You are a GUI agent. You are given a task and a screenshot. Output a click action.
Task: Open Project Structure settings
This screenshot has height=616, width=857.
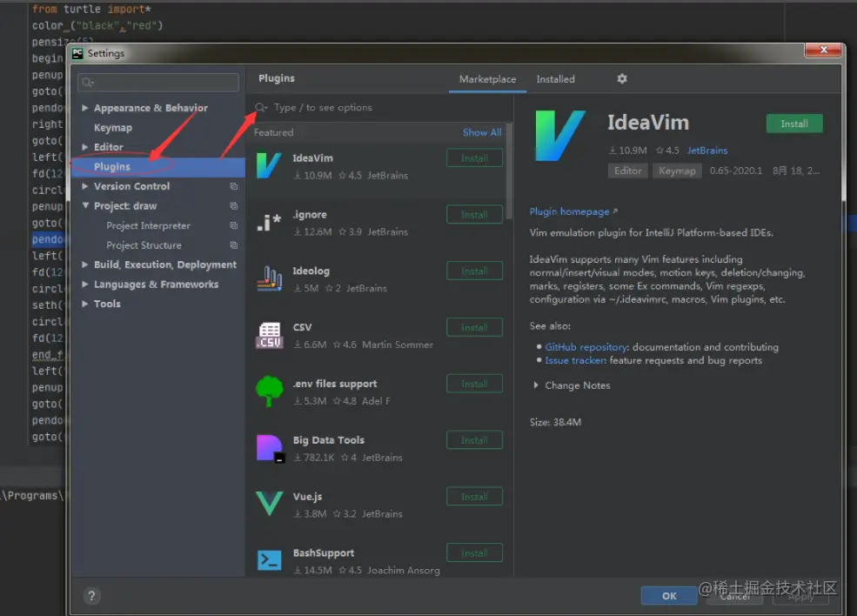[x=144, y=245]
